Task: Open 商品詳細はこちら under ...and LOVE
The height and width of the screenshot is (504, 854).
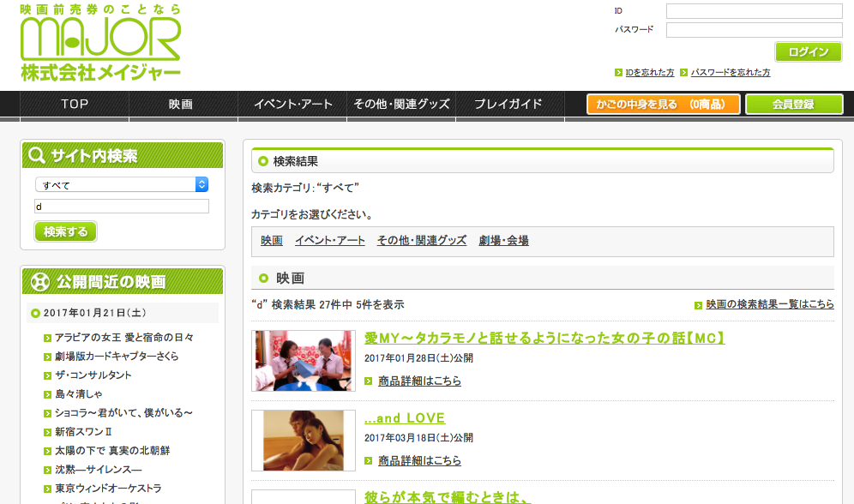Action: [x=419, y=460]
